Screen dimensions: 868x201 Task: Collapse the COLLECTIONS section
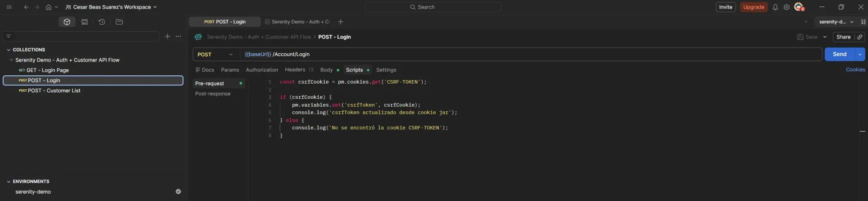9,50
